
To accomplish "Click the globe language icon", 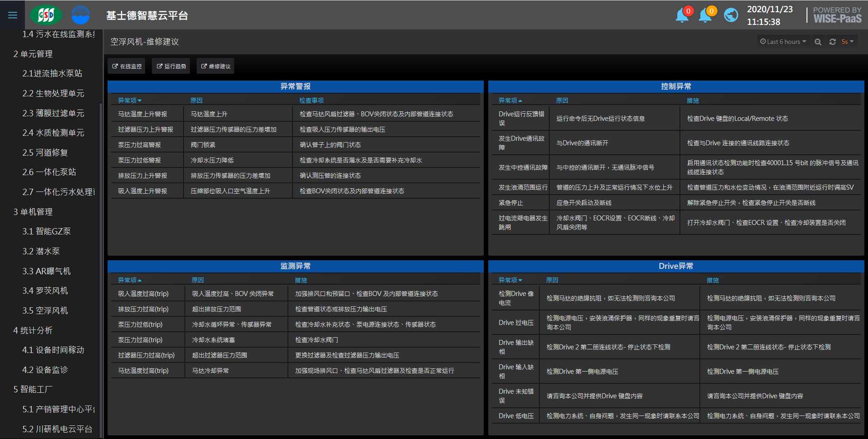I will pos(731,15).
